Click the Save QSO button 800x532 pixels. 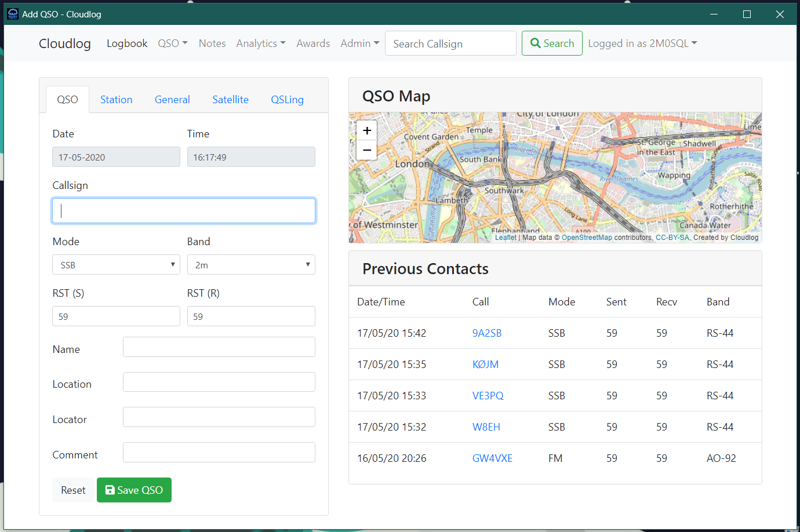(x=134, y=490)
